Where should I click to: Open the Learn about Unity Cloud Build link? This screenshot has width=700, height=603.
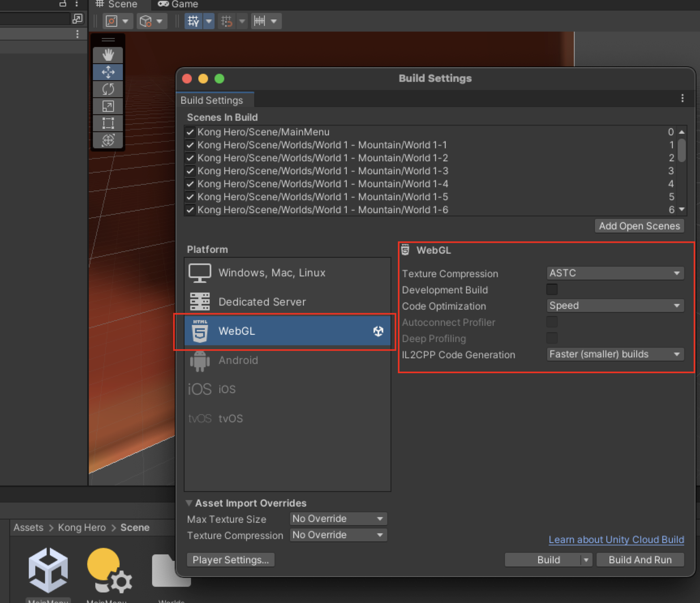(616, 540)
